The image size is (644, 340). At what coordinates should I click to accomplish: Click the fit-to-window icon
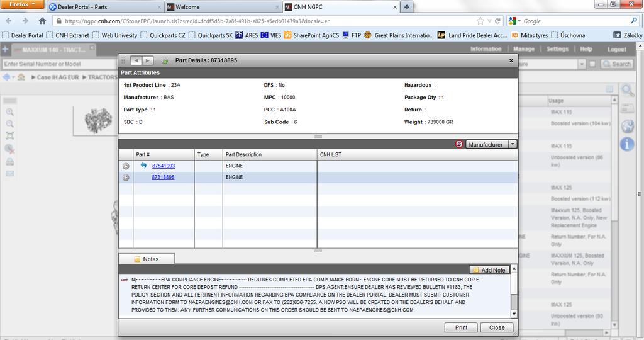pyautogui.click(x=10, y=135)
